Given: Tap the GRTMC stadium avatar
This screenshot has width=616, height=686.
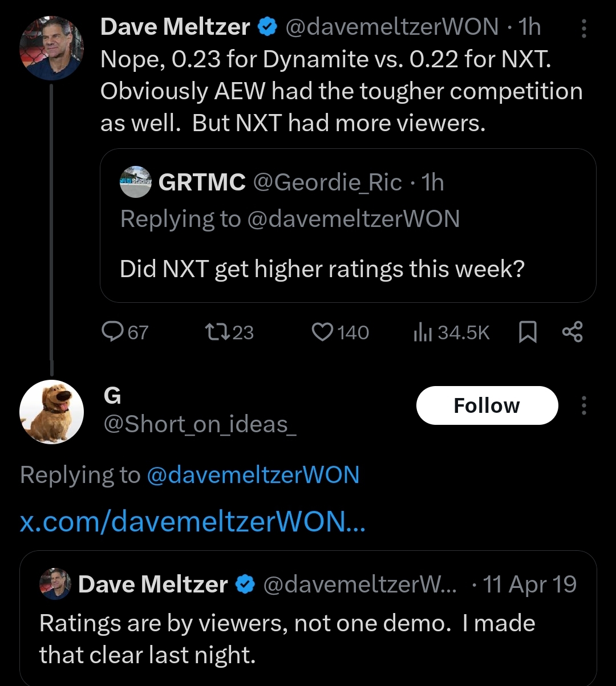Looking at the screenshot, I should coord(135,182).
